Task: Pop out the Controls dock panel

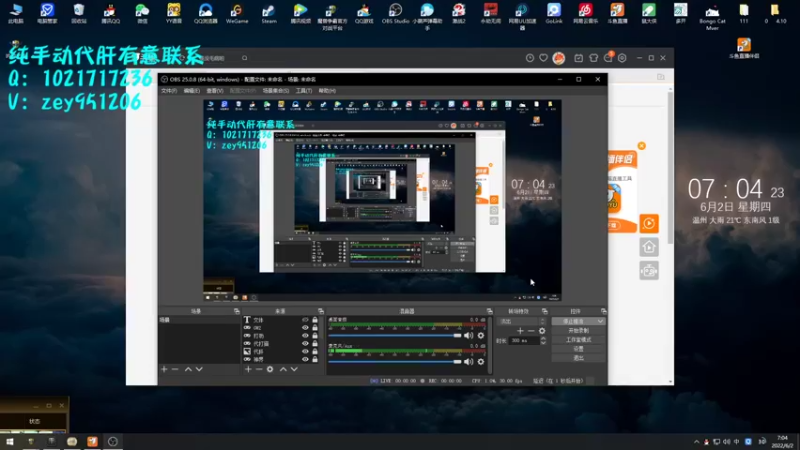Action: [x=604, y=311]
